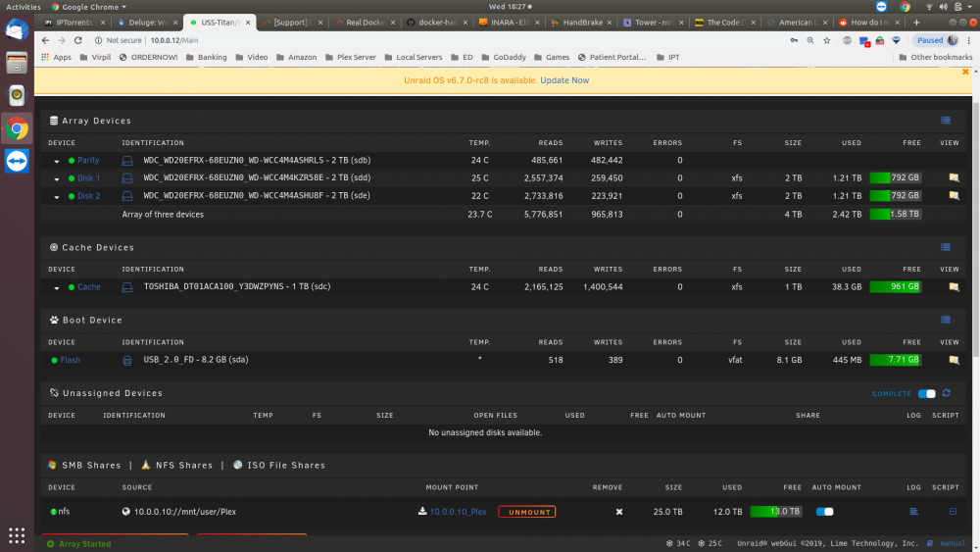Open Files manager from the dock
The height and width of the screenshot is (552, 980).
click(x=17, y=63)
